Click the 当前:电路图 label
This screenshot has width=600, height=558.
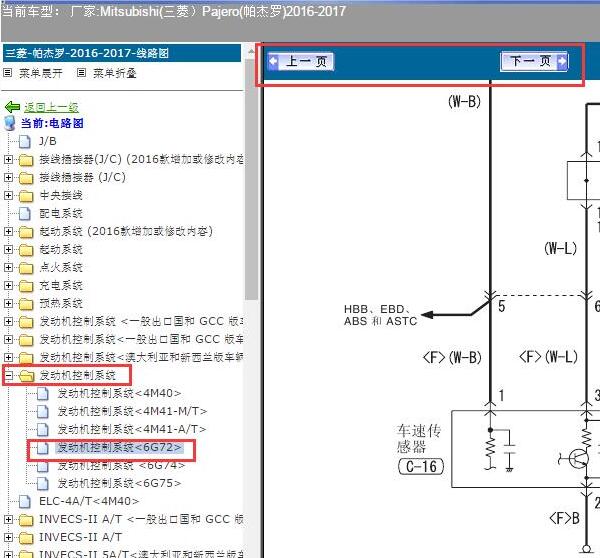point(52,123)
